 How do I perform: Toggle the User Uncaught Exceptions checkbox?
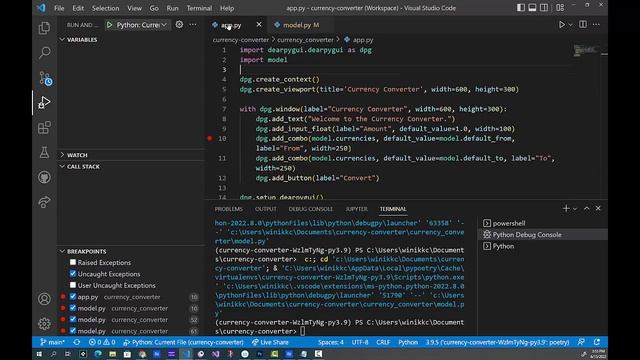click(x=73, y=285)
